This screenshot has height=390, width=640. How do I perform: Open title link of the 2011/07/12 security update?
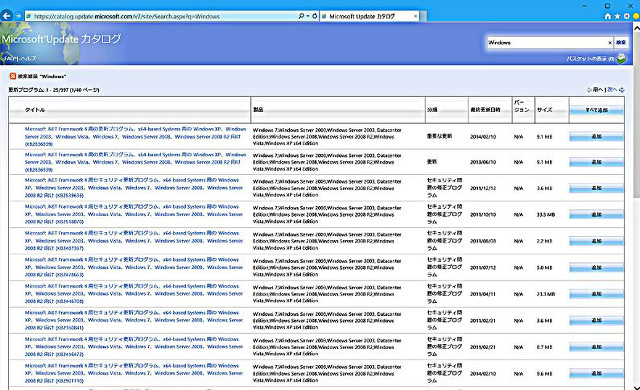coord(133,268)
